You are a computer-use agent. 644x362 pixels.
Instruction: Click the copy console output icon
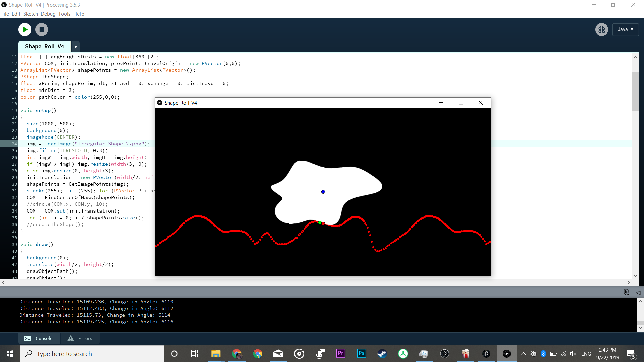[x=626, y=292]
